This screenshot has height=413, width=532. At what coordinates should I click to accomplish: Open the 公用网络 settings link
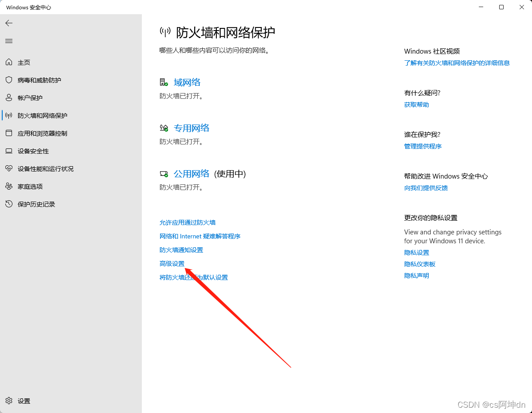[192, 174]
